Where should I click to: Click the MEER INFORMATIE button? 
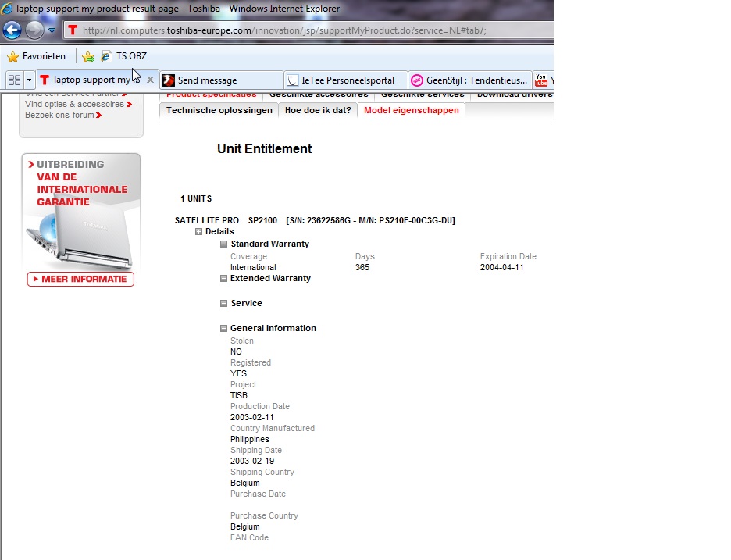[x=80, y=279]
